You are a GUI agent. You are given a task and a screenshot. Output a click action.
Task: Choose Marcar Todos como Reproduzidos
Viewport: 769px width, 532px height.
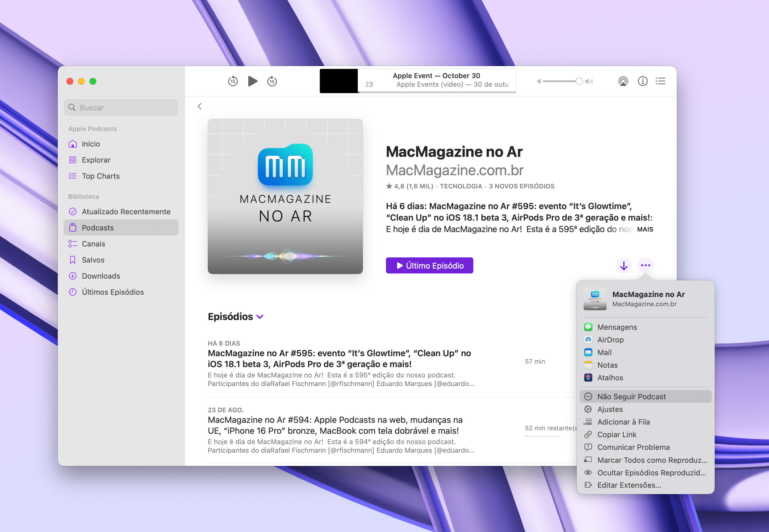645,460
